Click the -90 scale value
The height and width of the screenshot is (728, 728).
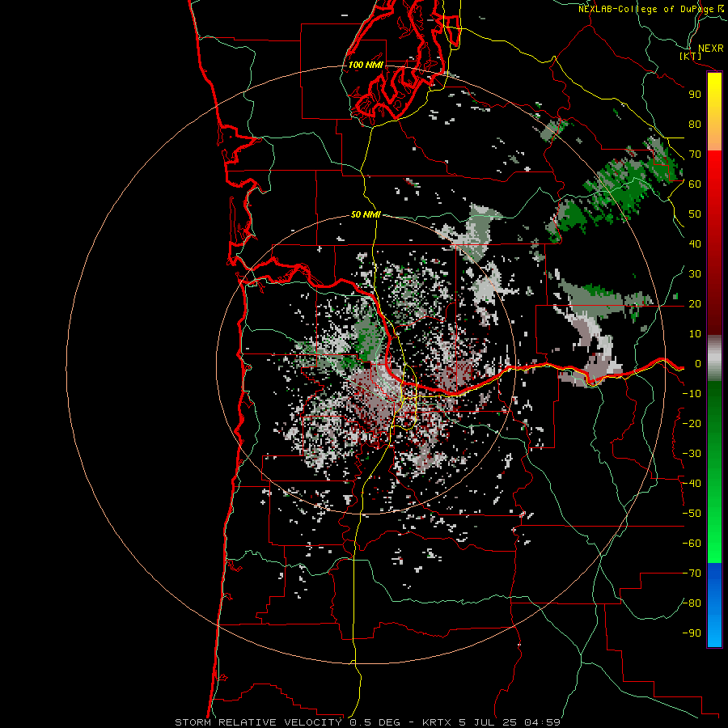click(x=692, y=633)
